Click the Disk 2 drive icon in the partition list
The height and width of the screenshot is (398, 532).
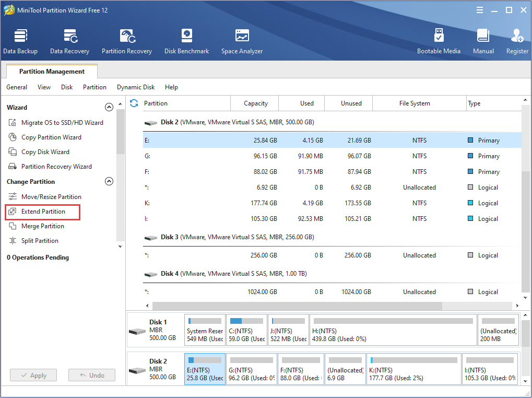click(x=151, y=123)
